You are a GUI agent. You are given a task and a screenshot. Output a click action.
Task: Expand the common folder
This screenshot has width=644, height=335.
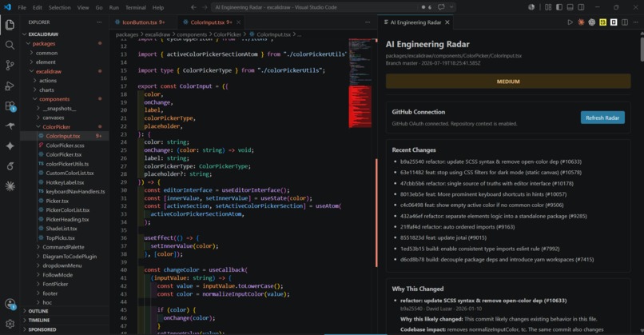[65, 53]
